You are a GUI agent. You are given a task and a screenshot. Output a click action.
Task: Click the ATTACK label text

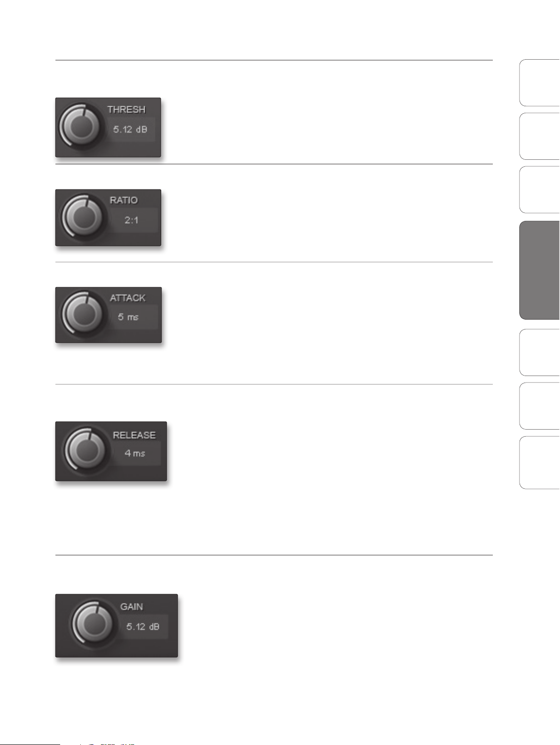point(128,298)
